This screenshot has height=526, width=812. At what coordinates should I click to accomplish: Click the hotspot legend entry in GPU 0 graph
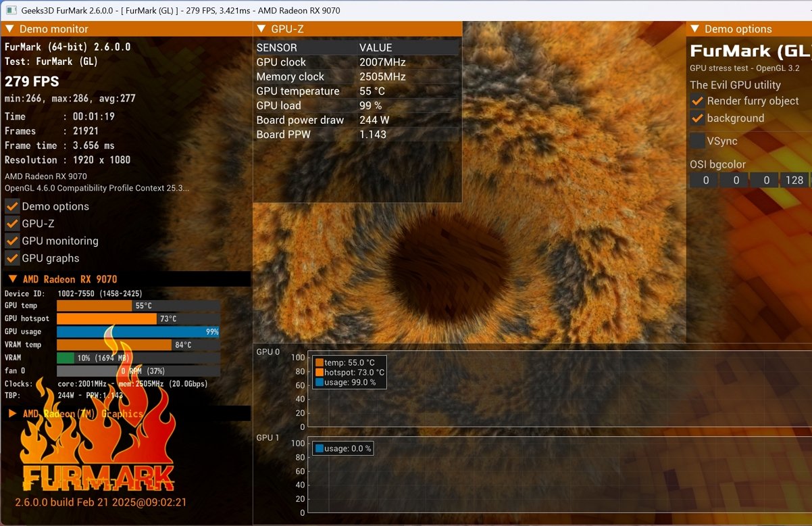tap(350, 372)
